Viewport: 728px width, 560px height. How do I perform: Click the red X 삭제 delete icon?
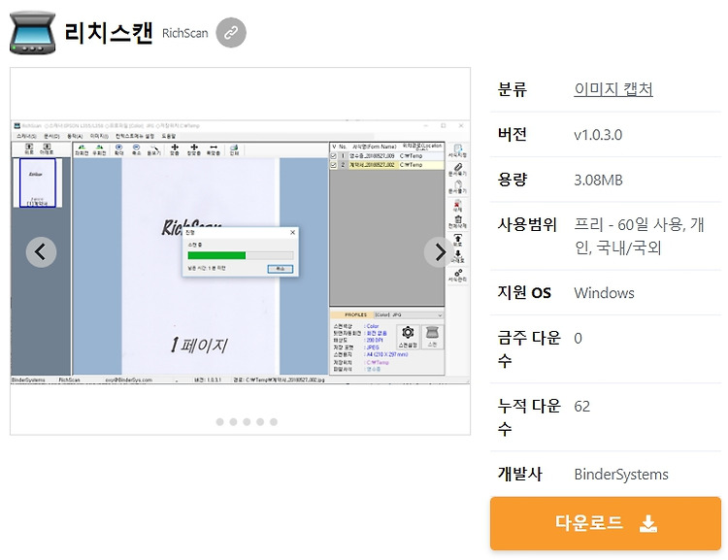tap(457, 206)
